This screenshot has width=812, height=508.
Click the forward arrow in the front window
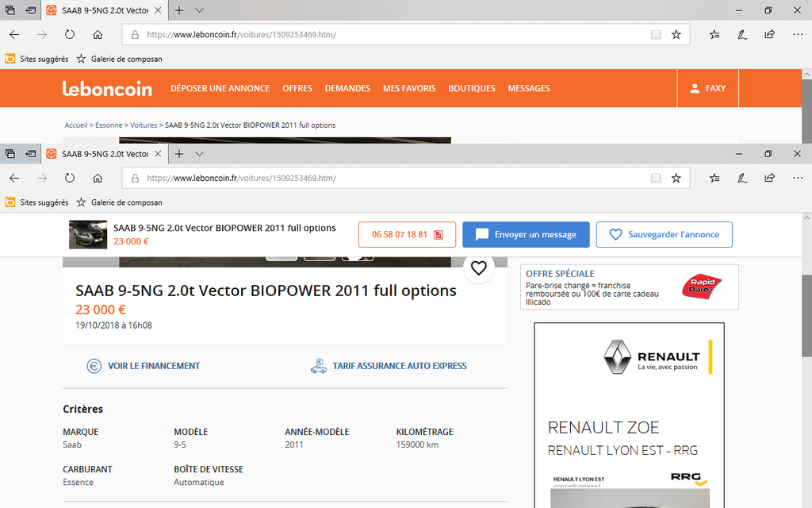pos(42,179)
